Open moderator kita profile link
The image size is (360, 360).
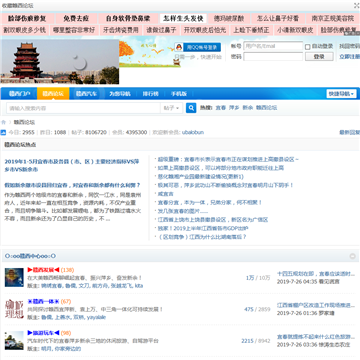click(139, 286)
